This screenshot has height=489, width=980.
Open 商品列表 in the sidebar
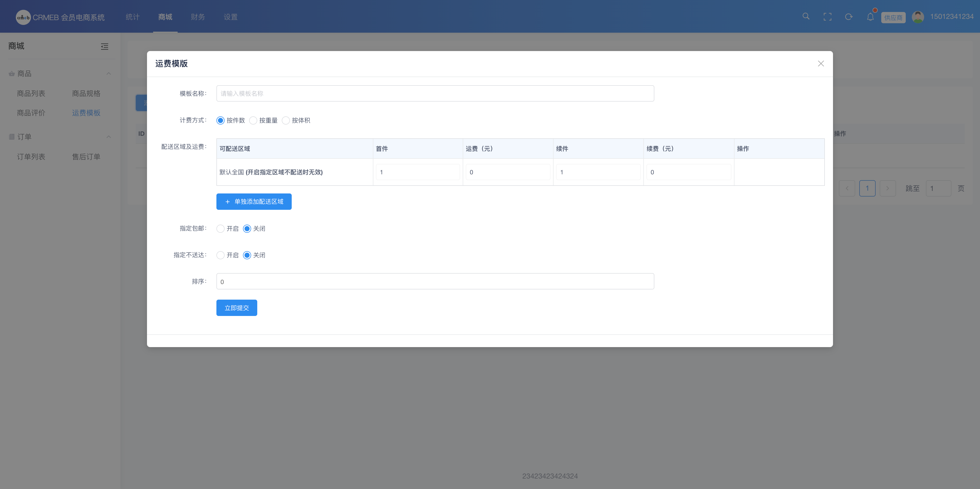[31, 94]
